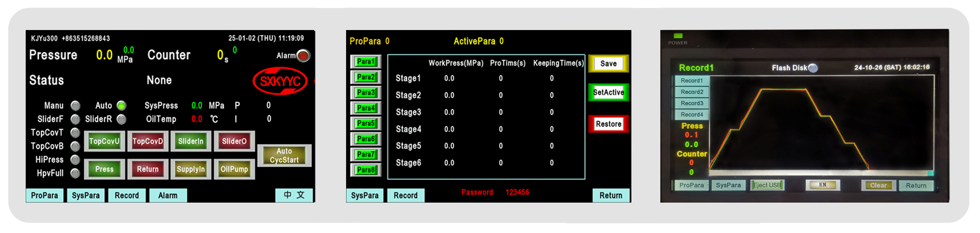Start the OilPump button

(x=234, y=169)
